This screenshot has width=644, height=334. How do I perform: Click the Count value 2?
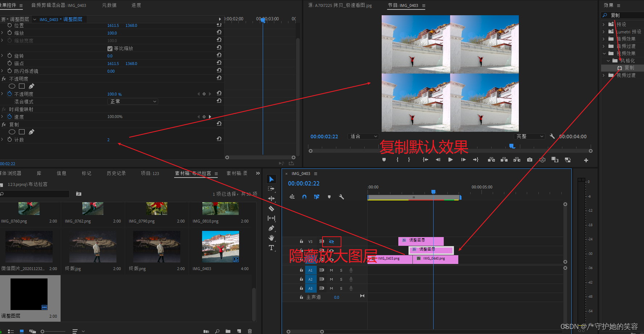pyautogui.click(x=108, y=140)
